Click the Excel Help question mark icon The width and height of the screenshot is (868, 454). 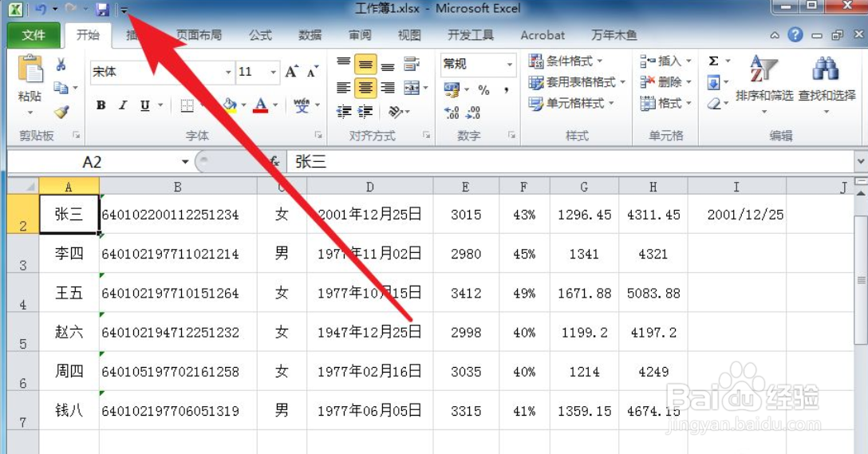coord(795,35)
